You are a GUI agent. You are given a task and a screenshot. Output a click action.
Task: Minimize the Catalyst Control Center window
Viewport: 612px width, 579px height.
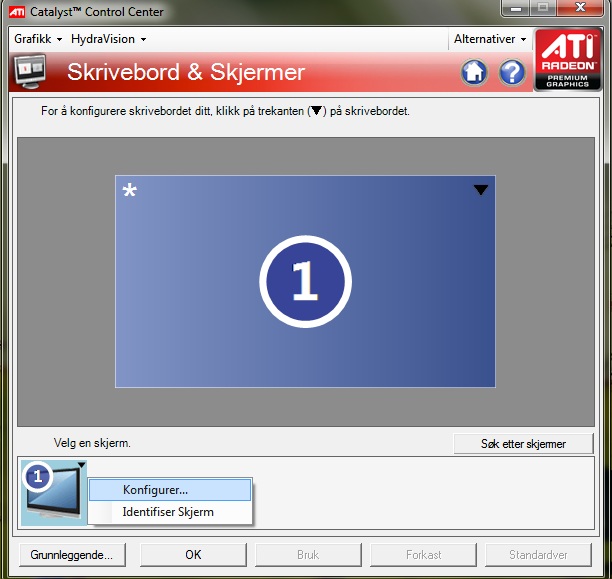pyautogui.click(x=516, y=8)
